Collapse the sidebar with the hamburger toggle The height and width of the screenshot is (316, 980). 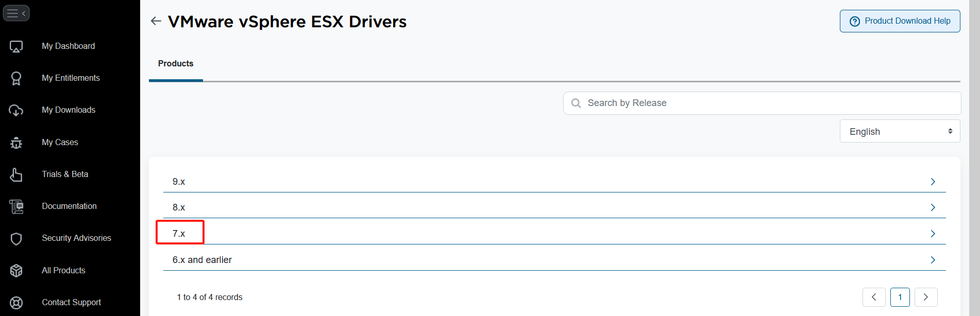(x=16, y=13)
